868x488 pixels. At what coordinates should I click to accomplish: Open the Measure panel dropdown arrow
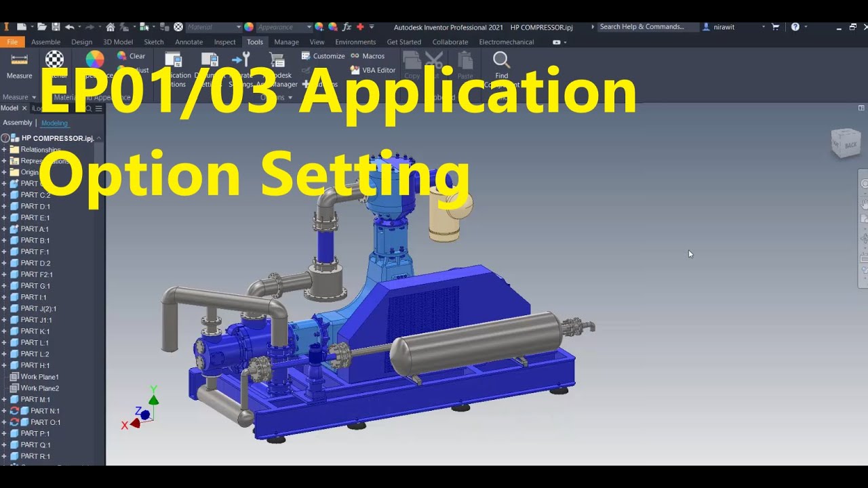(x=34, y=97)
